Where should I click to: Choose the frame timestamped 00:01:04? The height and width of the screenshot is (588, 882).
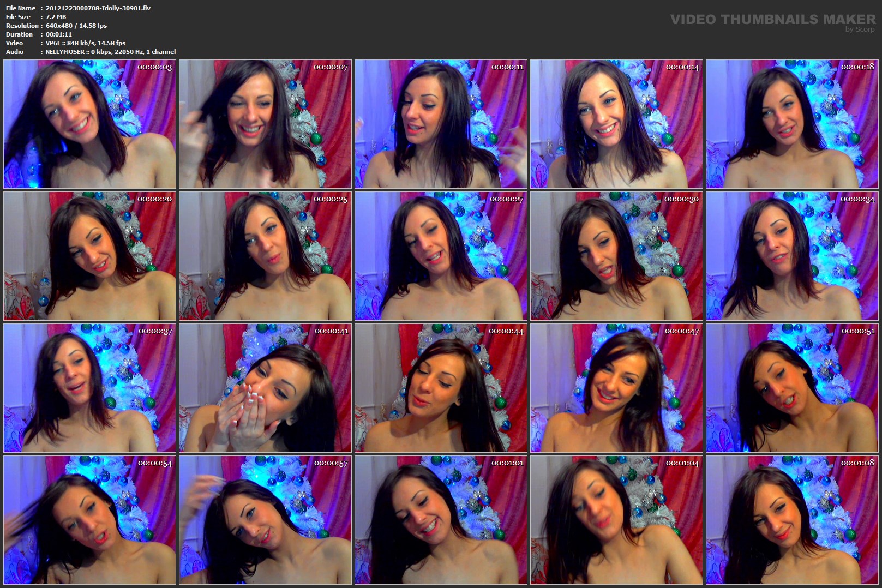tap(617, 520)
